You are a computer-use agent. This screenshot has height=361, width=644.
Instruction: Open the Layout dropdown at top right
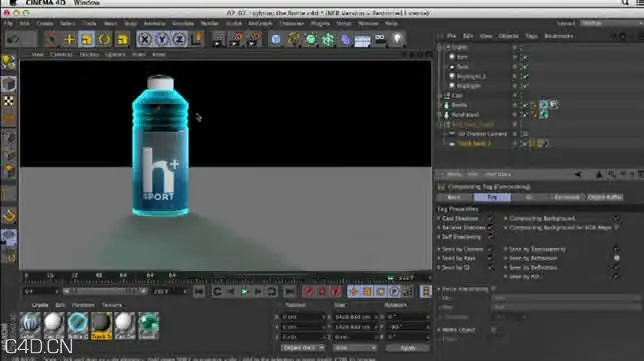(x=611, y=23)
